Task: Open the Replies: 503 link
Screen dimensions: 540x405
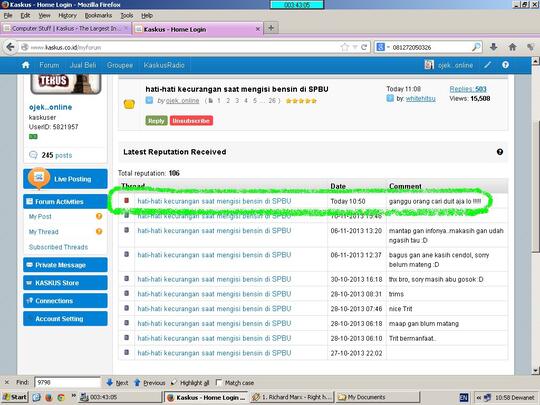Action: (x=468, y=89)
